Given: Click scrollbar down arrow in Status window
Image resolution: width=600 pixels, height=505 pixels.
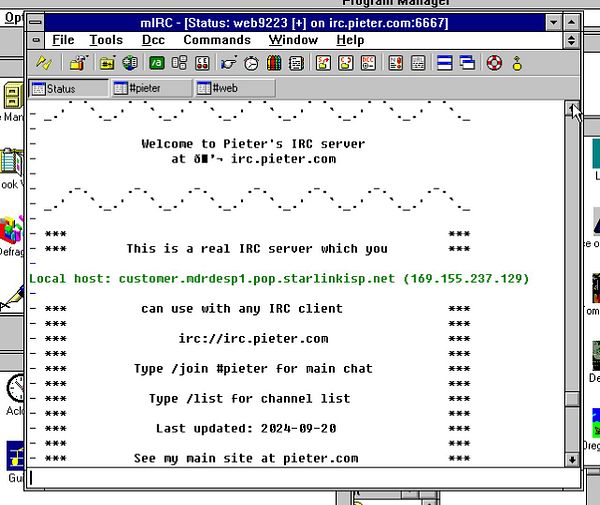Looking at the screenshot, I should (x=572, y=459).
